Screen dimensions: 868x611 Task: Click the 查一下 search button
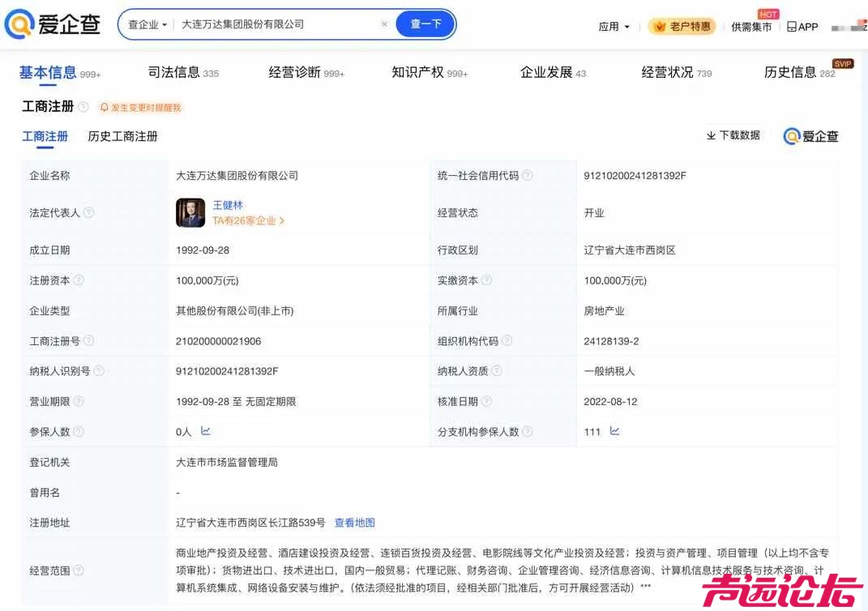click(425, 24)
